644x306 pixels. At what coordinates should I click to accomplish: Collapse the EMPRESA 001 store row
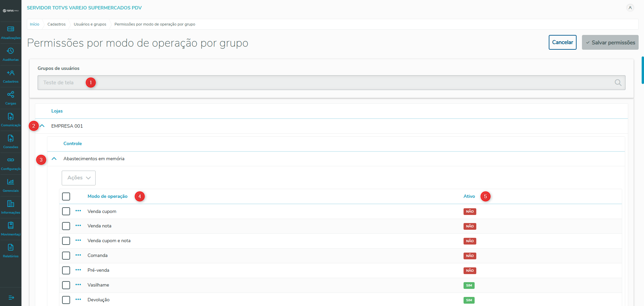[42, 126]
